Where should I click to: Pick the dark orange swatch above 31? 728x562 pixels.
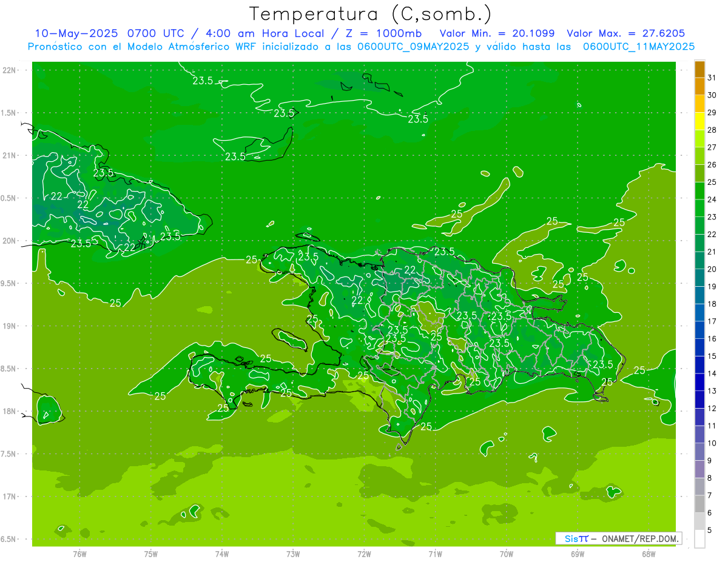pos(699,69)
